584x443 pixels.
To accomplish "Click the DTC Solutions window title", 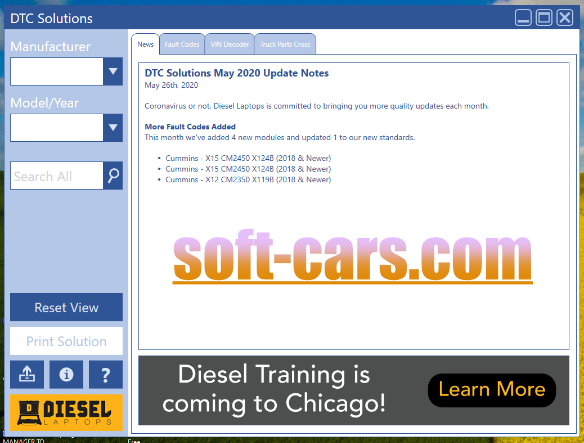I will [x=51, y=19].
